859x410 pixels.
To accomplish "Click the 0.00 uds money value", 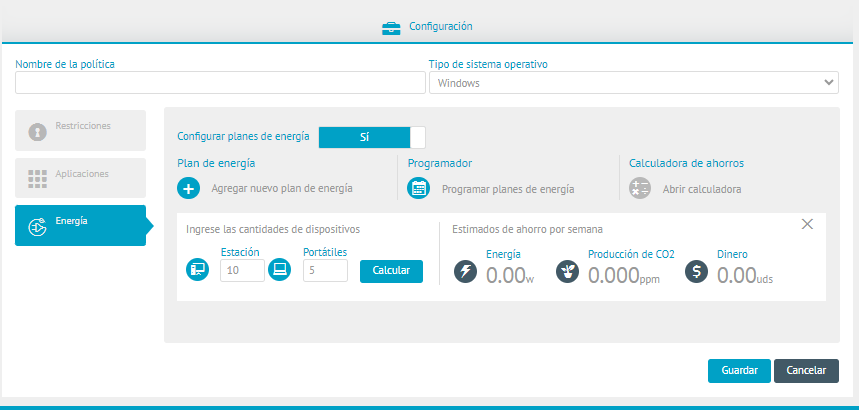I will click(x=745, y=275).
